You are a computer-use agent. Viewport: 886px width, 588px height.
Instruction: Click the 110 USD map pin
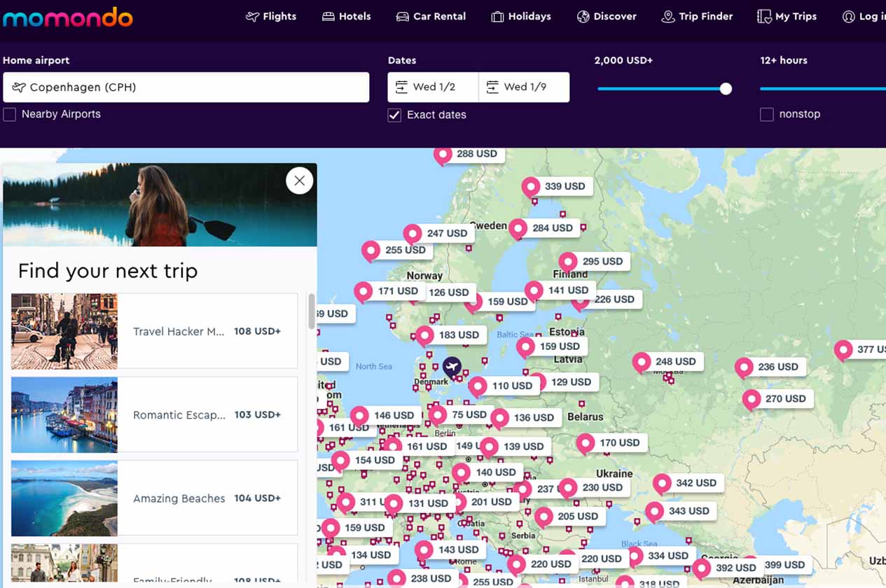point(503,386)
